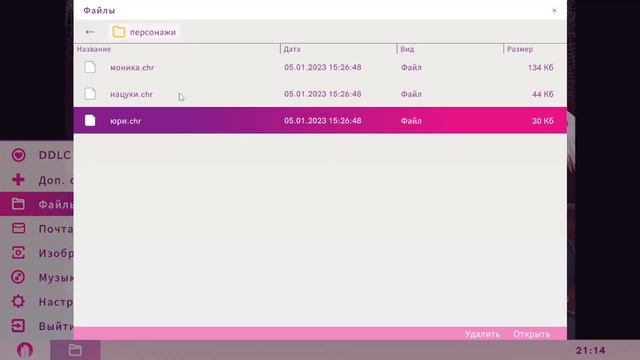Sort by the Дата column header
Screen dimensions: 640x360
pyautogui.click(x=292, y=49)
